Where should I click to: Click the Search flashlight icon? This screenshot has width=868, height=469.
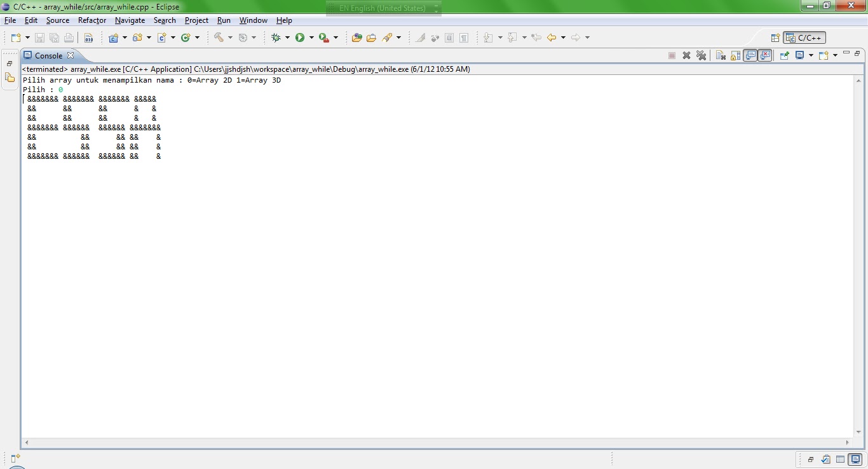click(387, 37)
